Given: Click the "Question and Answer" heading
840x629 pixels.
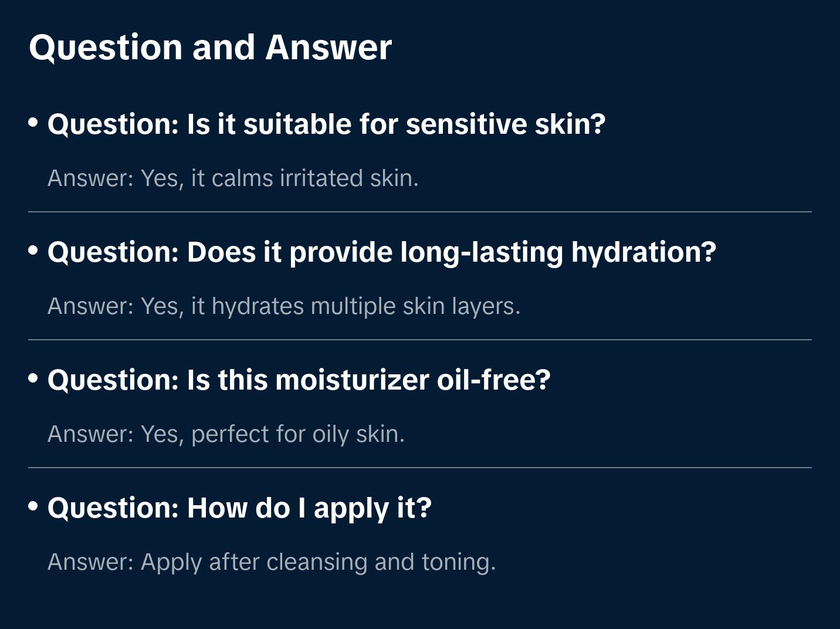Looking at the screenshot, I should point(210,47).
